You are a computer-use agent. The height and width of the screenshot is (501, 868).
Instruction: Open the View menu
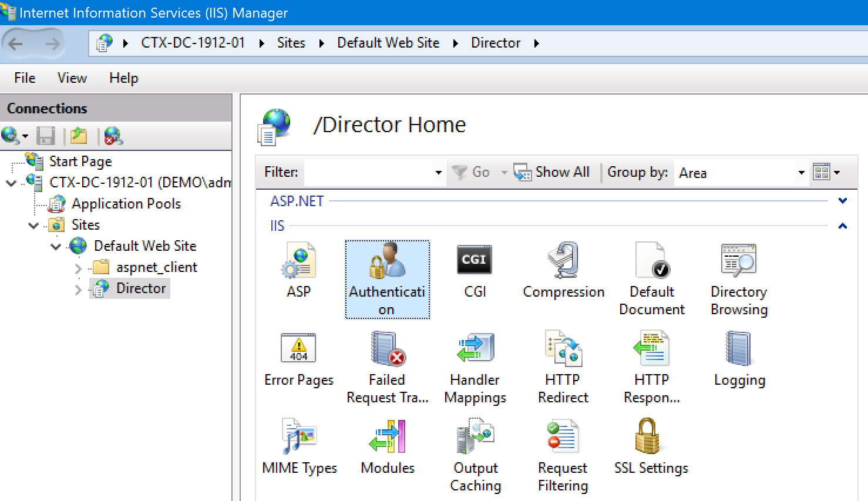pos(71,78)
